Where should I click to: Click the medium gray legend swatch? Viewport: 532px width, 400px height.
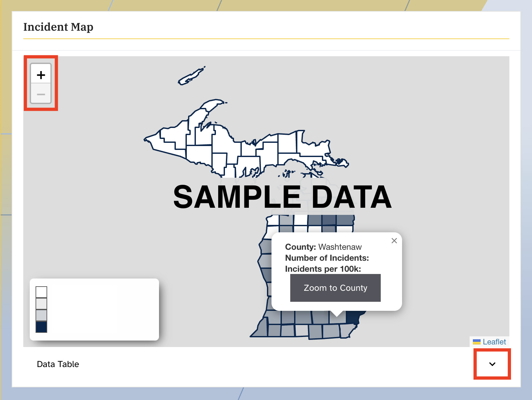click(x=41, y=315)
